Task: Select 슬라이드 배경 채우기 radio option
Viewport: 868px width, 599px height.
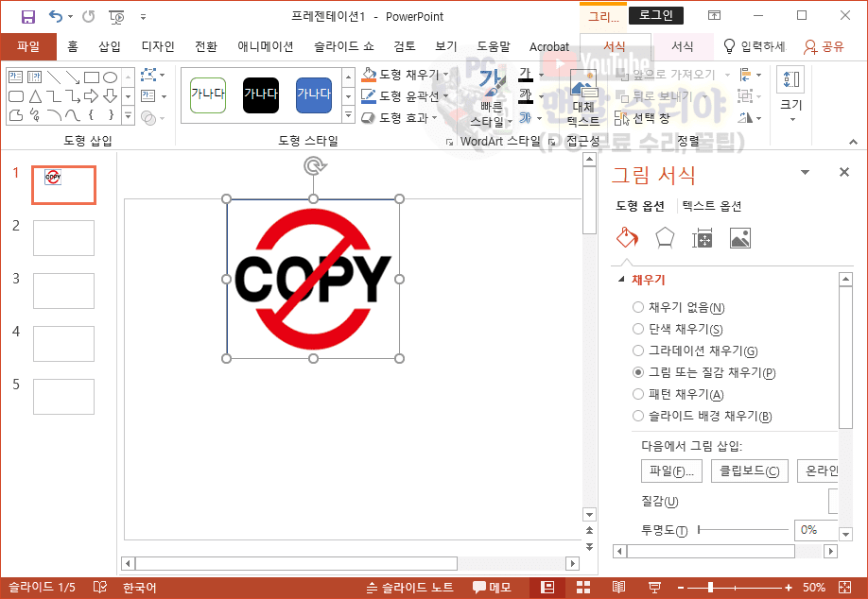Action: pyautogui.click(x=638, y=416)
